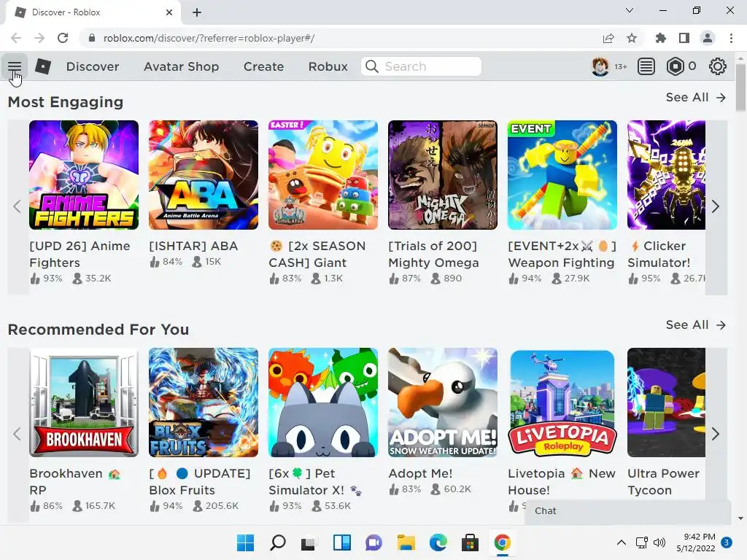Open the Avatar Shop nav item

(x=182, y=66)
